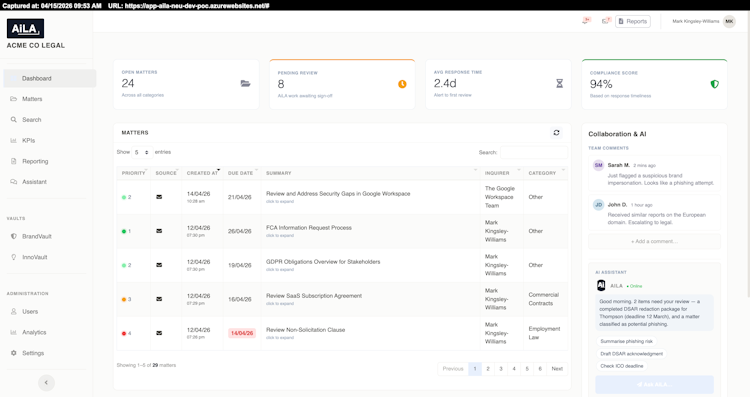The image size is (750, 397).
Task: Expand Review SaaS Subscription Agreement matter
Action: (280, 304)
